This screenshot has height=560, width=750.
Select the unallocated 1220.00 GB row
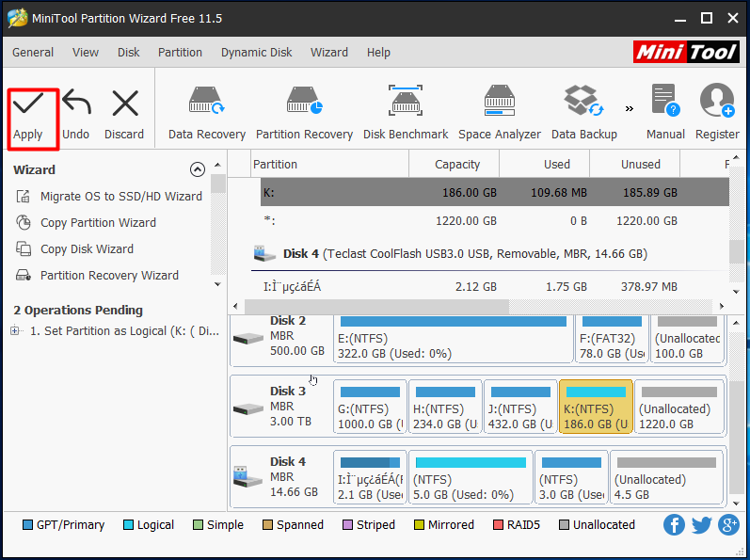click(x=495, y=220)
